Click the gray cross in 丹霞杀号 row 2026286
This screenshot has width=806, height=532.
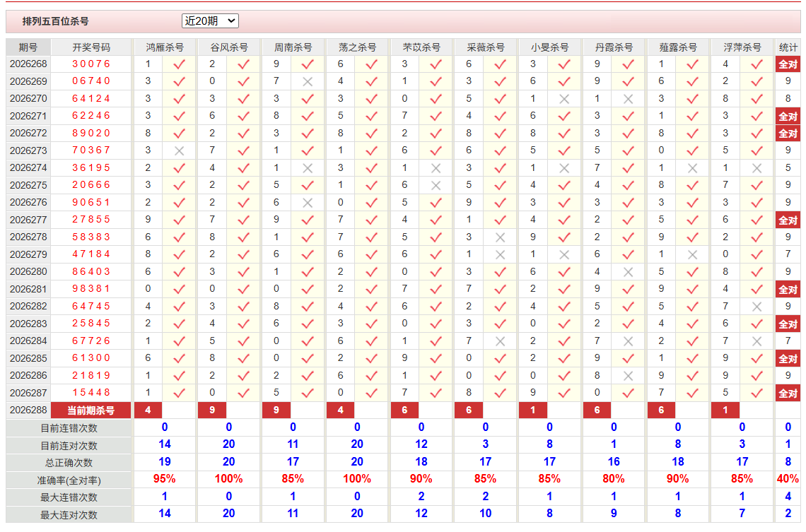tap(628, 376)
